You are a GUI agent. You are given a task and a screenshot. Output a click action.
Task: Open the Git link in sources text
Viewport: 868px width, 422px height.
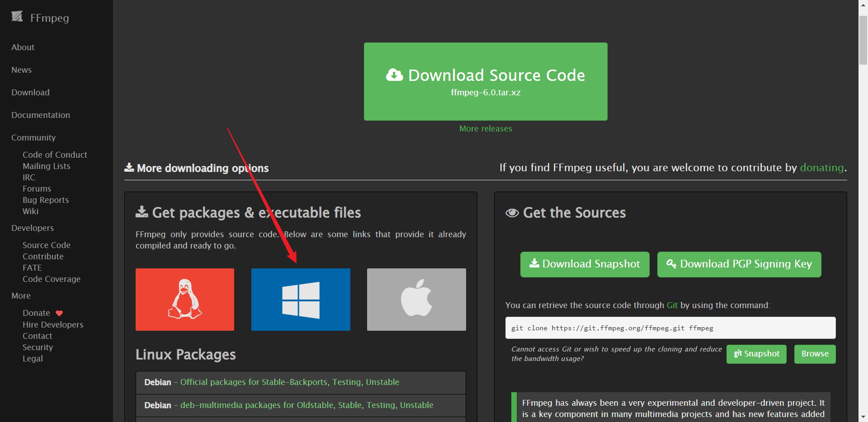coord(672,305)
